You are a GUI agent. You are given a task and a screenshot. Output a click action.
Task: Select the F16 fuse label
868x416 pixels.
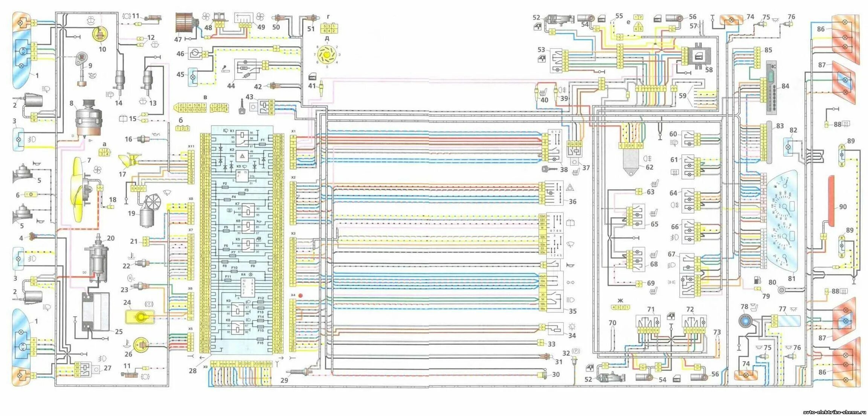click(x=260, y=343)
